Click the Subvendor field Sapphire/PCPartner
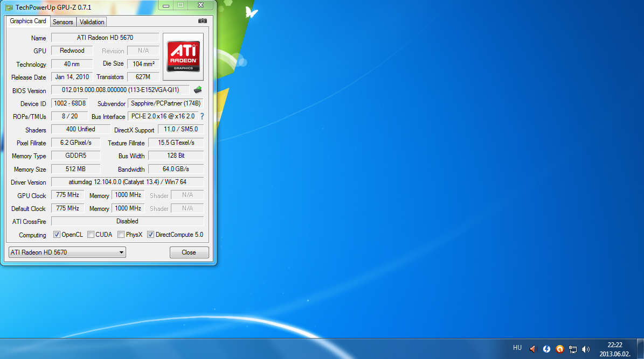 165,103
